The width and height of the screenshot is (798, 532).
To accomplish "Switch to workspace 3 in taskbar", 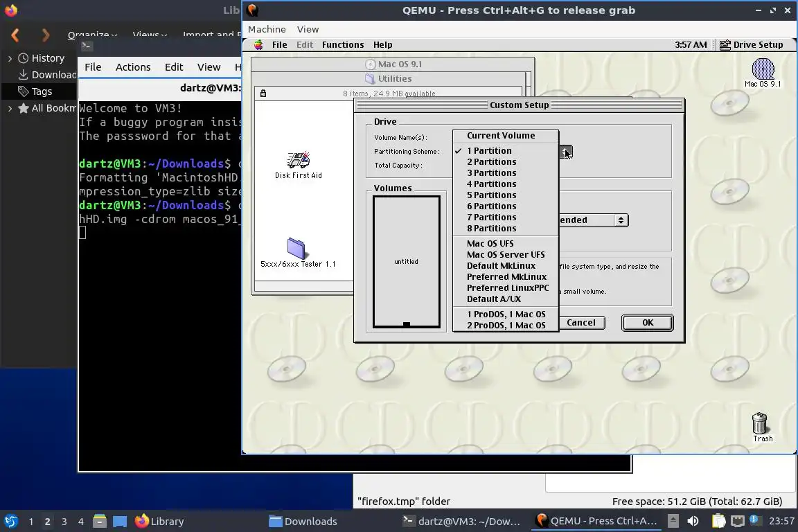I will coord(64,522).
